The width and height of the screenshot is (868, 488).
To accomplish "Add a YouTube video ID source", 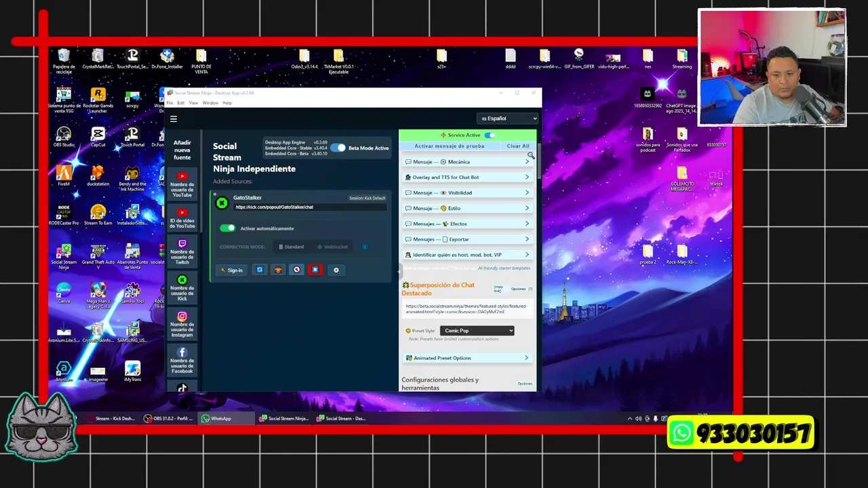I will [182, 218].
